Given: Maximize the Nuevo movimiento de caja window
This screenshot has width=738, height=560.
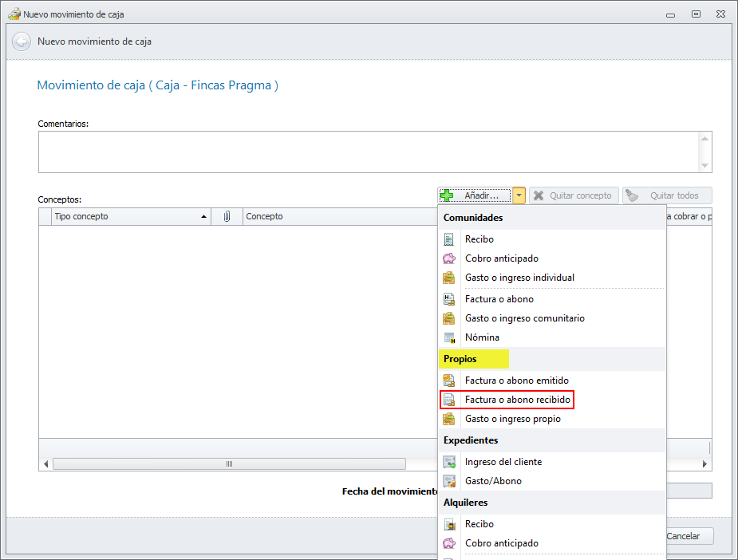Looking at the screenshot, I should [696, 14].
